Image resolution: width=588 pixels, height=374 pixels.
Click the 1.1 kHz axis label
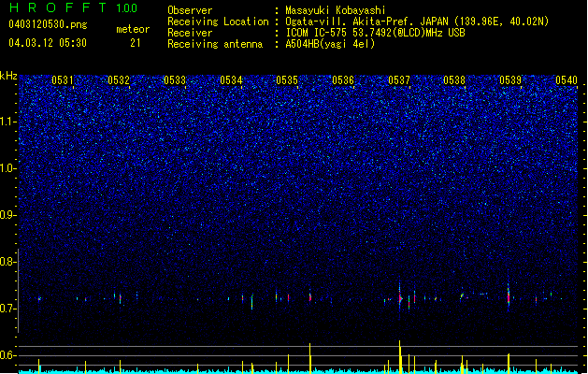click(x=8, y=122)
